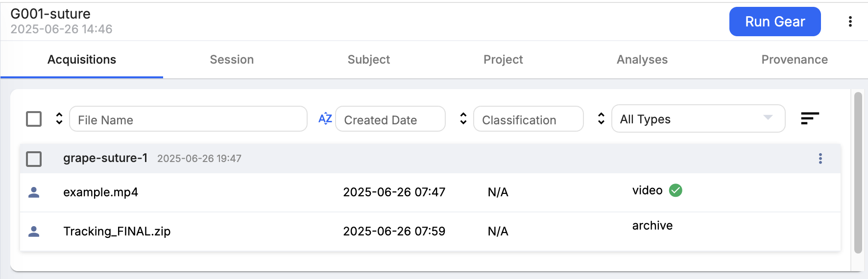868x279 pixels.
Task: Switch to the Subject tab
Action: pyautogui.click(x=369, y=60)
